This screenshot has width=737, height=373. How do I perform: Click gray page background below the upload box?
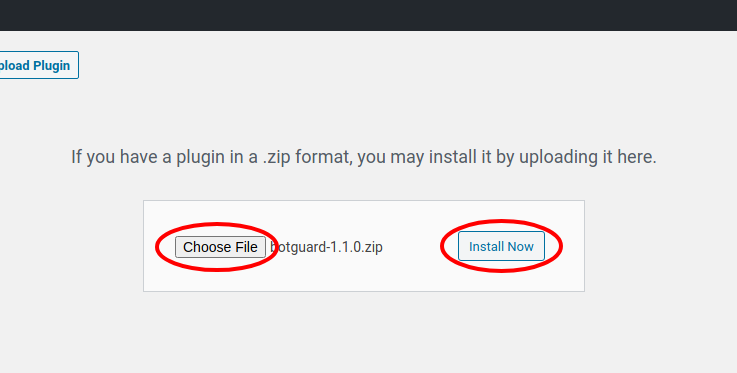[364, 334]
